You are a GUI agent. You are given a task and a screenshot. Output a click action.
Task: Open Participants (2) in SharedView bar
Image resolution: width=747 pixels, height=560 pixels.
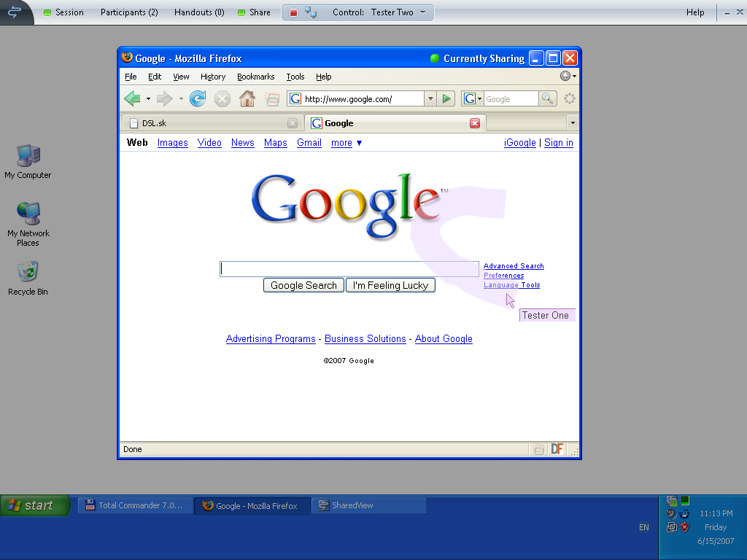click(129, 12)
